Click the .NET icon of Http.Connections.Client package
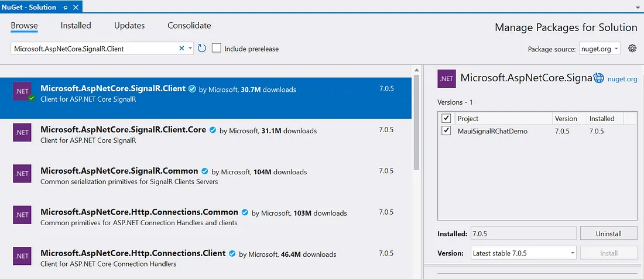This screenshot has width=644, height=279. tap(22, 256)
